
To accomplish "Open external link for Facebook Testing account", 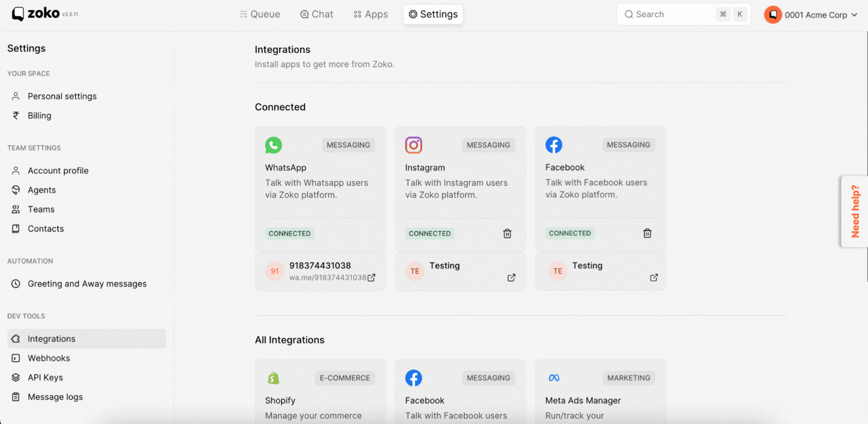I will pos(654,278).
